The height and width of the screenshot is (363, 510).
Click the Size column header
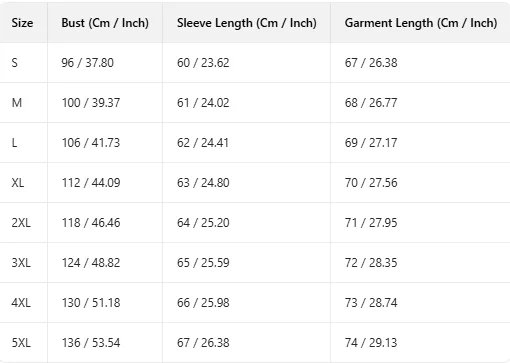[x=22, y=23]
